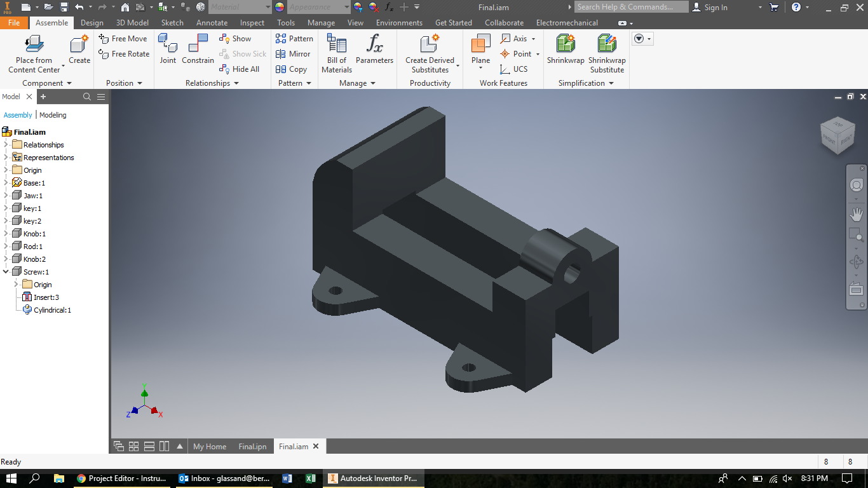Open the Material dropdown

tap(240, 7)
